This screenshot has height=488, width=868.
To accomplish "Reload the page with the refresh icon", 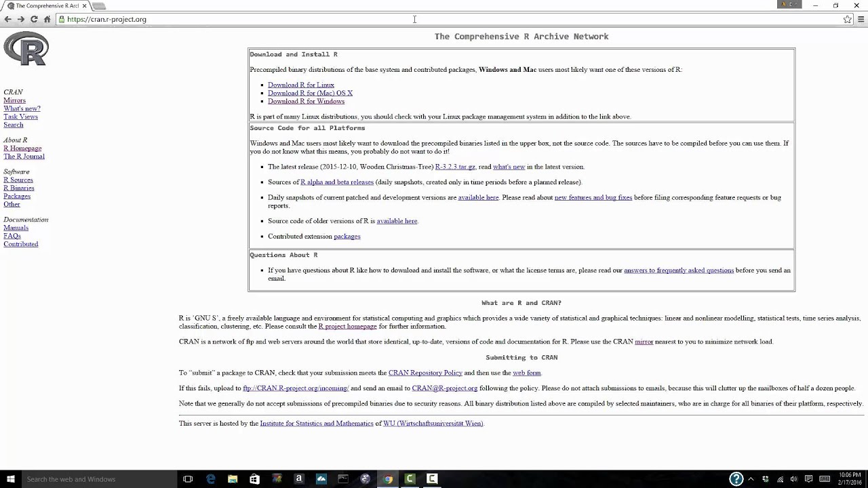I will [34, 19].
